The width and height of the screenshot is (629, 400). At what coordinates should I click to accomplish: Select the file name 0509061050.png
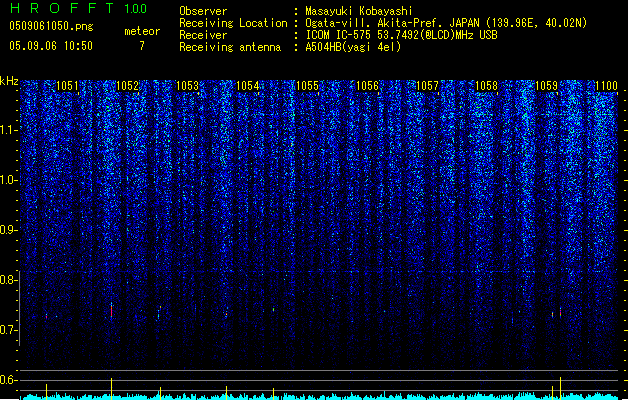pyautogui.click(x=51, y=26)
